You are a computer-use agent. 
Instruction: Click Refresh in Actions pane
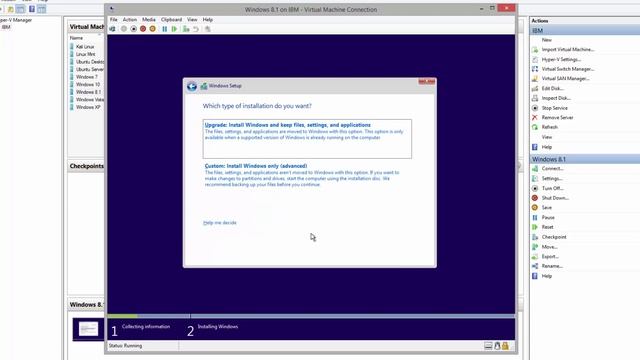(549, 127)
